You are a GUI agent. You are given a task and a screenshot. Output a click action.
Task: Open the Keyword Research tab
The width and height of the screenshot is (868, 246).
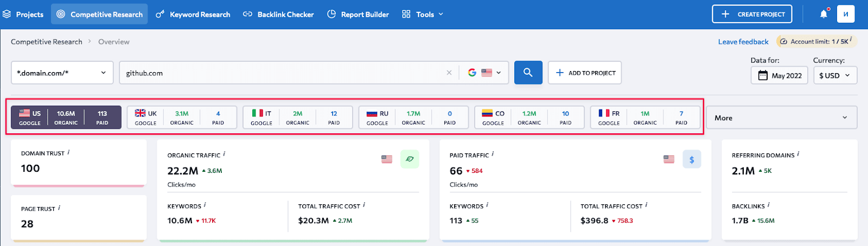click(193, 14)
